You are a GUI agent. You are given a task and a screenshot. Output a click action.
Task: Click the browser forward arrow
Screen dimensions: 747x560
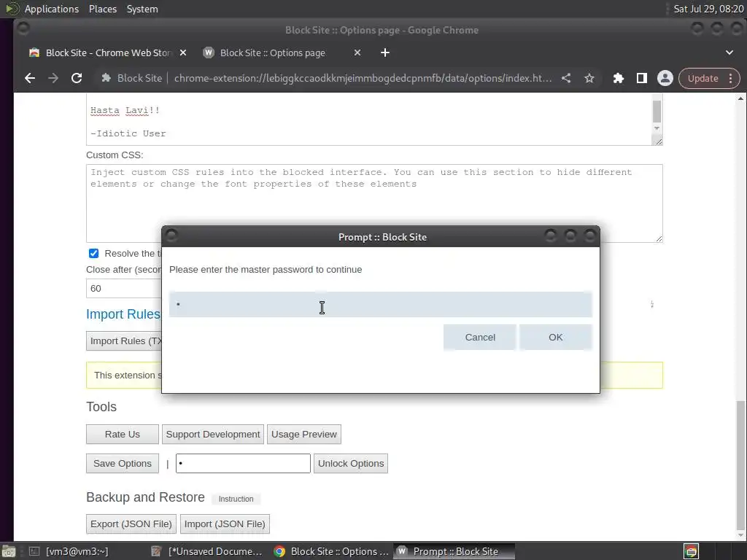point(53,78)
